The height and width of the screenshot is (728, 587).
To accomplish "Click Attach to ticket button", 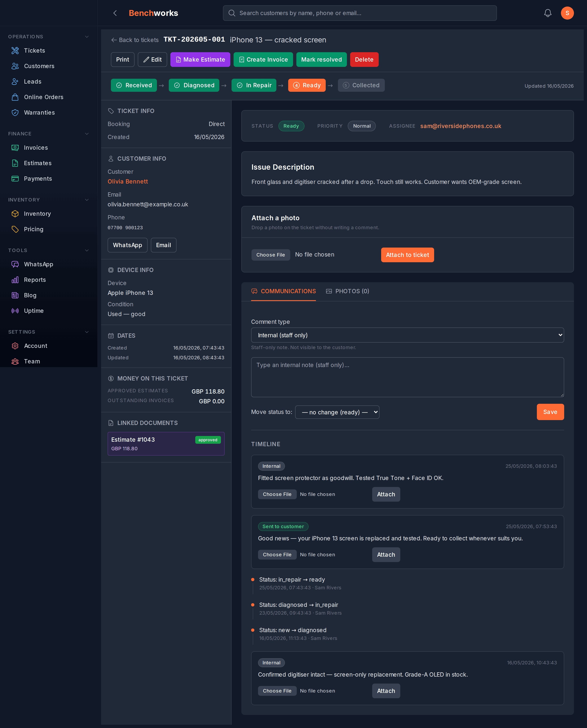I will [x=407, y=255].
